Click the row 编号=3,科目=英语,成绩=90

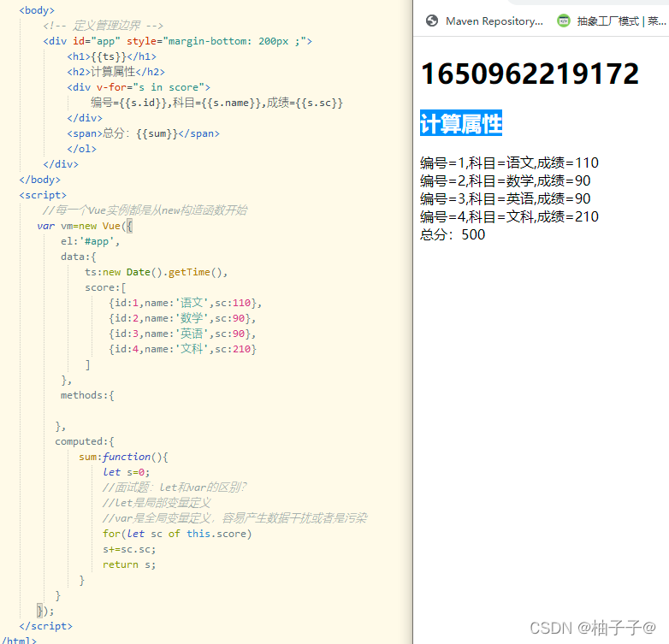pos(505,198)
